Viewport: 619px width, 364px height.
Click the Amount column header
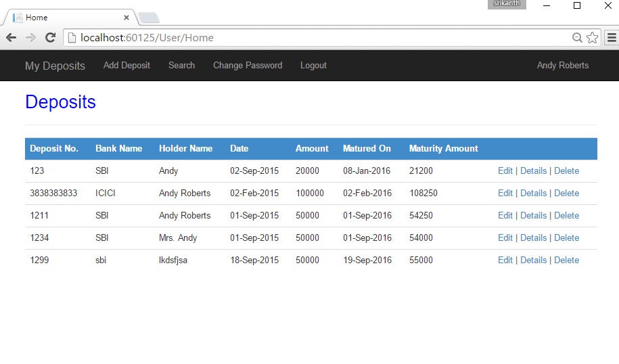312,148
